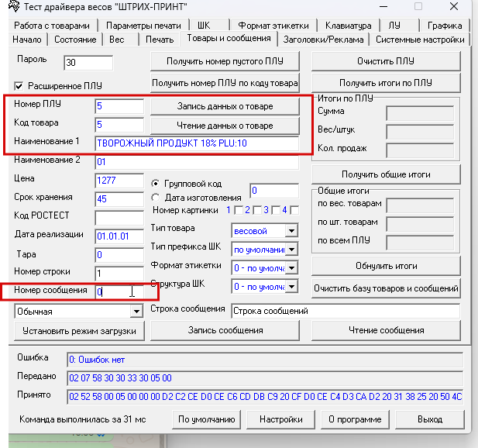Switch to Системные настройки tab

tap(420, 40)
